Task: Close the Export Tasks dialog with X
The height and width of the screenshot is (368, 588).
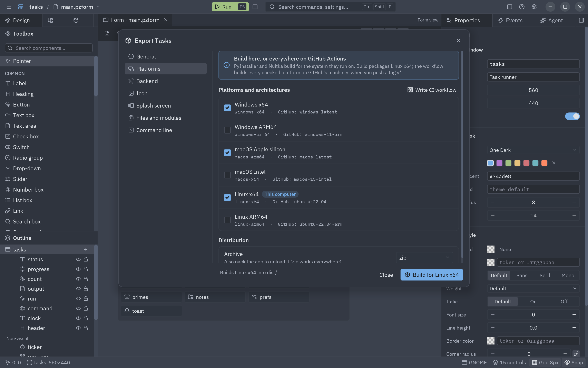Action: 459,41
